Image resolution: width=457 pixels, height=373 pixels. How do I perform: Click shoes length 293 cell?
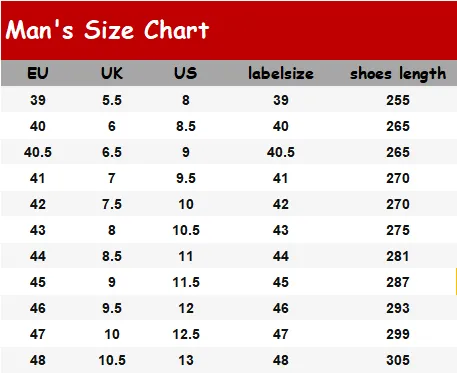pyautogui.click(x=398, y=308)
